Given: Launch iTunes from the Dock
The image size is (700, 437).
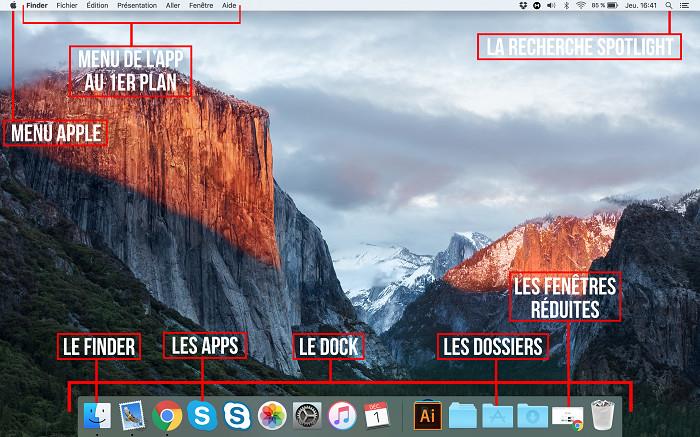Looking at the screenshot, I should (342, 415).
